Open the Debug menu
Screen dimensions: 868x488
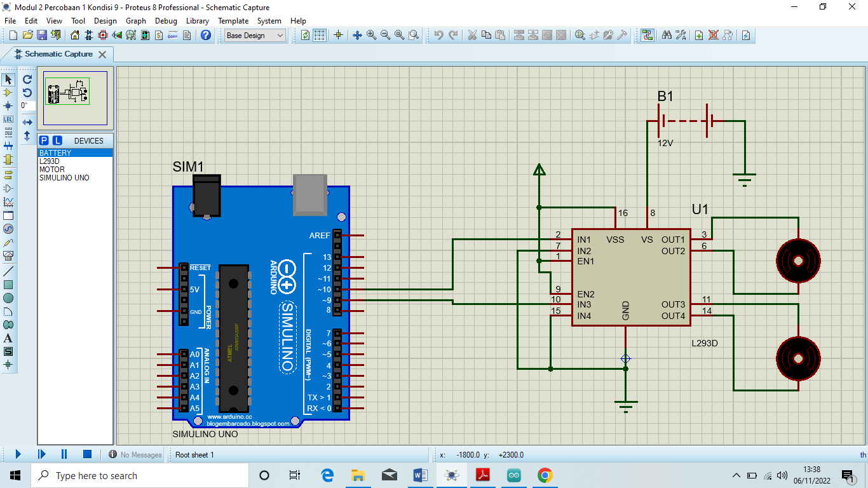tap(166, 20)
